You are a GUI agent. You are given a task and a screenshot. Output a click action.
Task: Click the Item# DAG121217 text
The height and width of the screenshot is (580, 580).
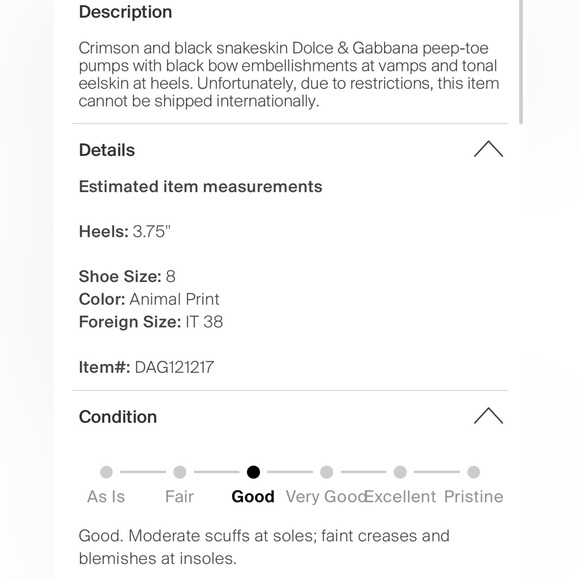click(x=146, y=367)
